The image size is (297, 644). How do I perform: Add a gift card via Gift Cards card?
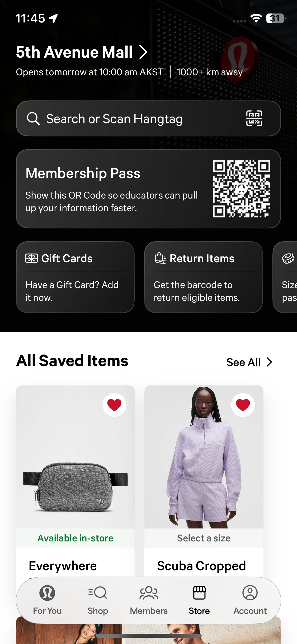[75, 277]
